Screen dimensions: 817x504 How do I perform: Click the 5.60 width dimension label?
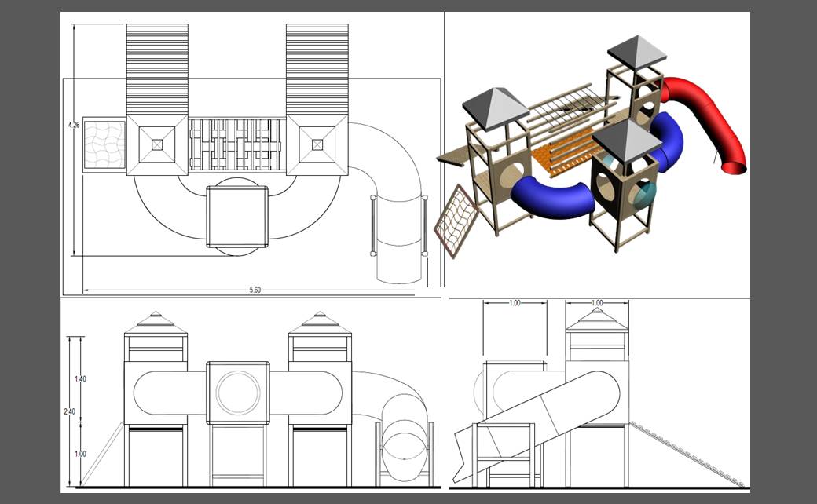pyautogui.click(x=255, y=290)
